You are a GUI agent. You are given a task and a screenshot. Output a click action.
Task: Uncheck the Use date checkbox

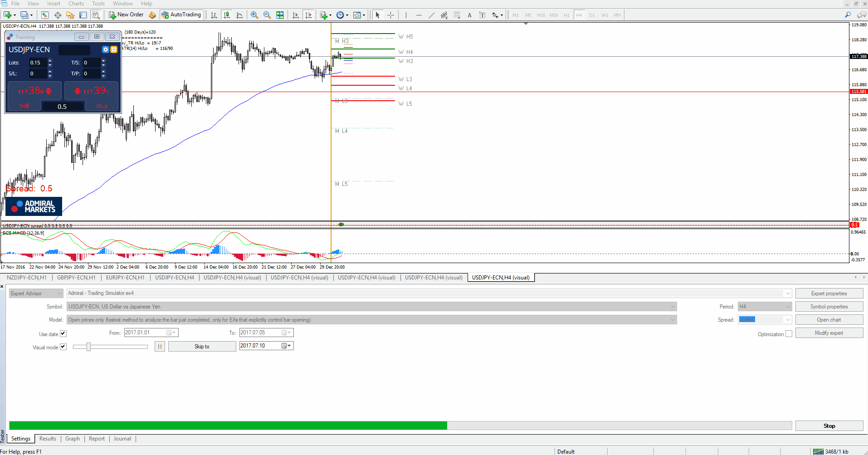tap(63, 334)
